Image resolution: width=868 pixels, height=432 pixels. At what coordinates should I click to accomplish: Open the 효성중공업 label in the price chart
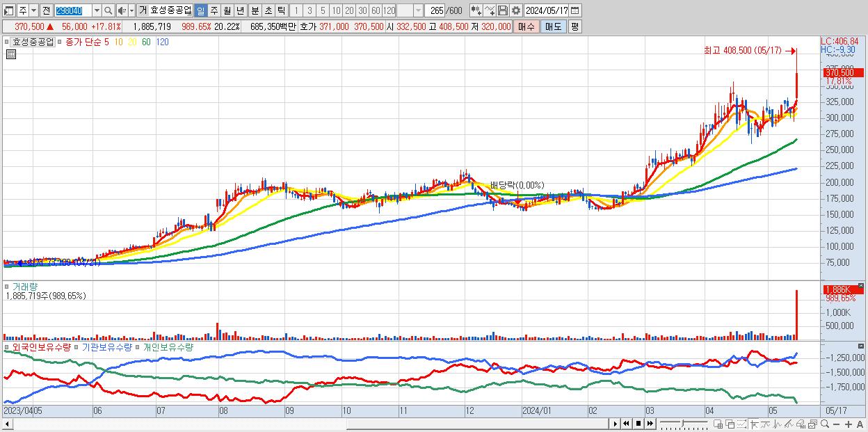[x=33, y=42]
